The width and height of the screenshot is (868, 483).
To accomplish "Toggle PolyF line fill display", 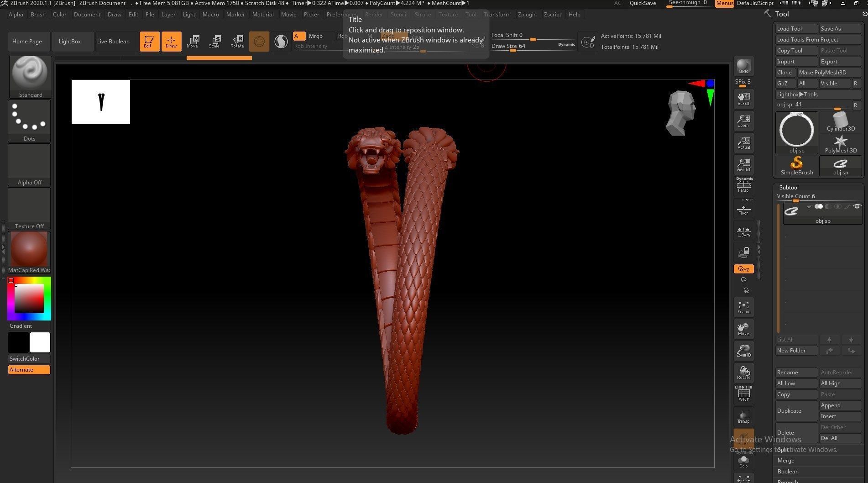I will pos(743,394).
